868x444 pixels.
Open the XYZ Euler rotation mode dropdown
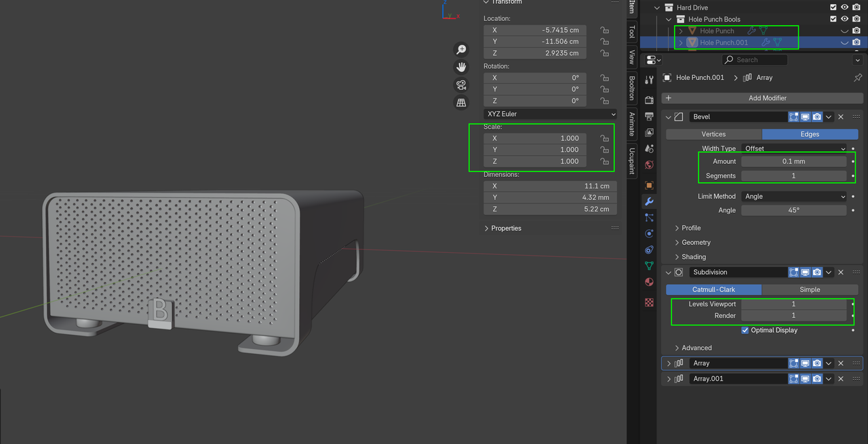click(x=549, y=114)
